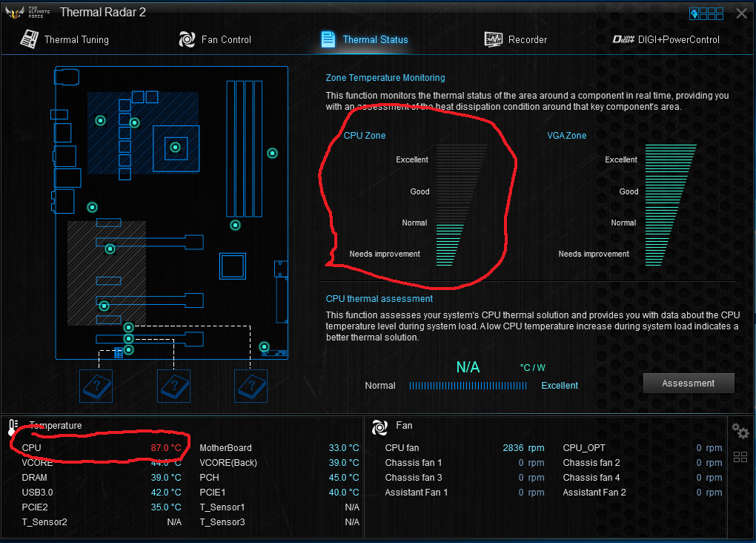Click the grid view icon below the gear

click(x=740, y=457)
